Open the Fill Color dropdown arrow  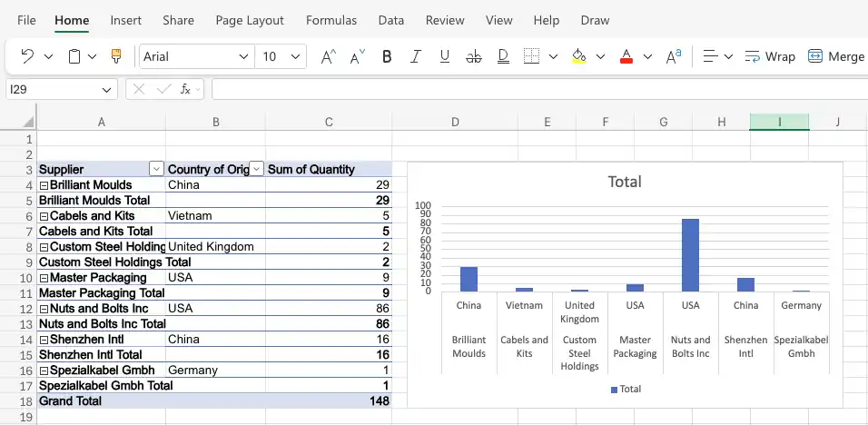(600, 56)
